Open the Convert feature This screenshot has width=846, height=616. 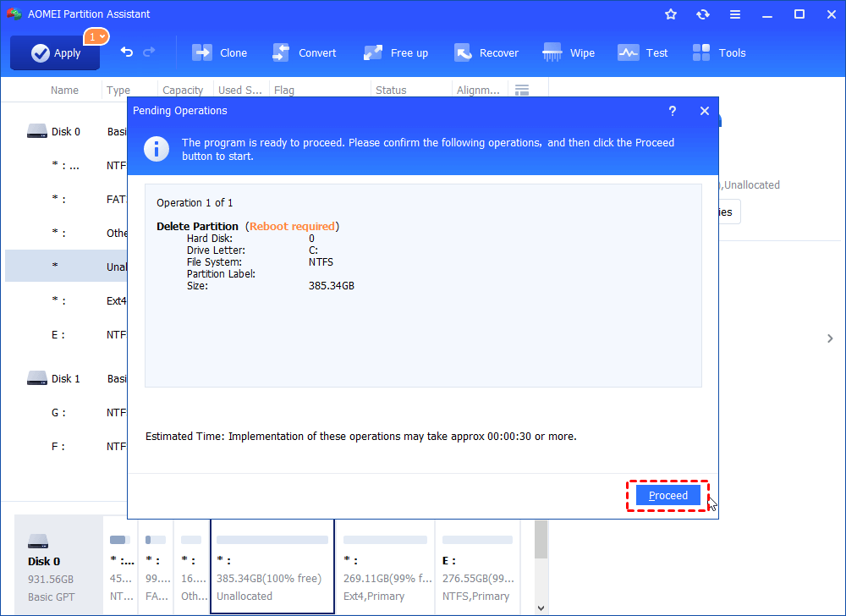click(x=305, y=52)
